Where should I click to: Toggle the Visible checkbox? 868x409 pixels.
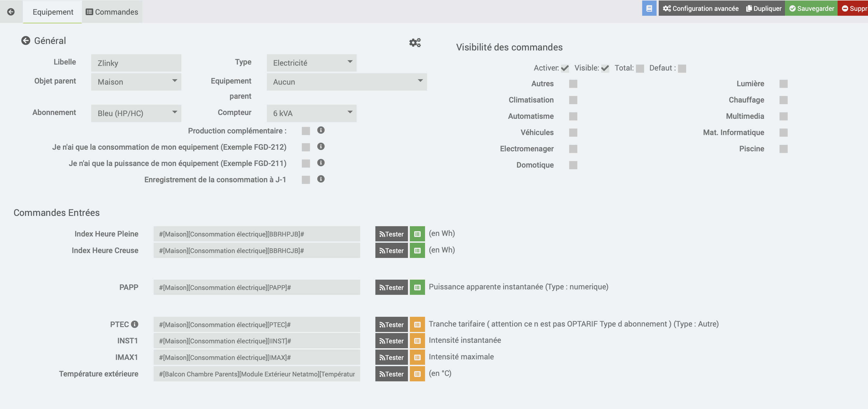point(605,68)
